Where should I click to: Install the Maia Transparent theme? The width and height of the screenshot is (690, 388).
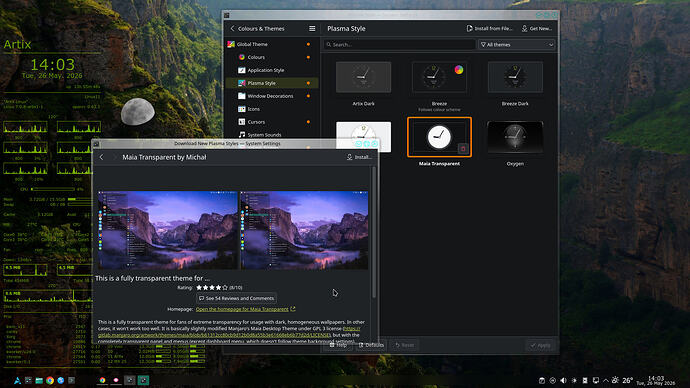click(360, 157)
